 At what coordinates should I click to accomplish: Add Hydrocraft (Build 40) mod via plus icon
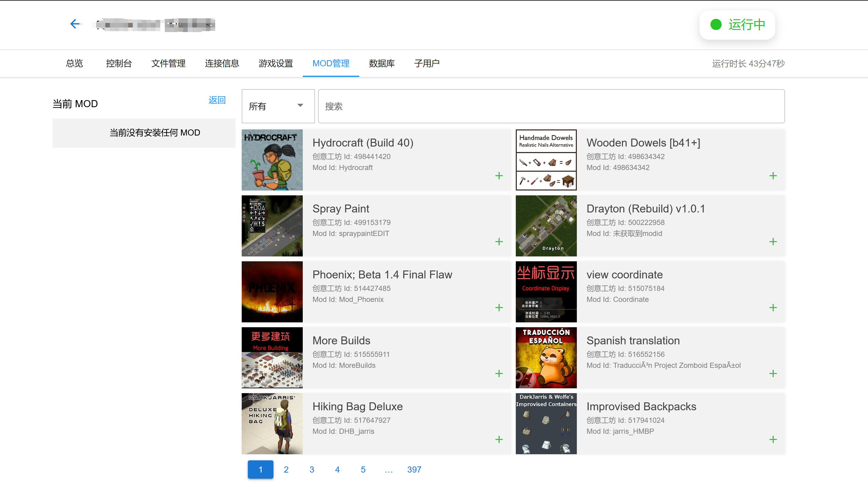[499, 176]
